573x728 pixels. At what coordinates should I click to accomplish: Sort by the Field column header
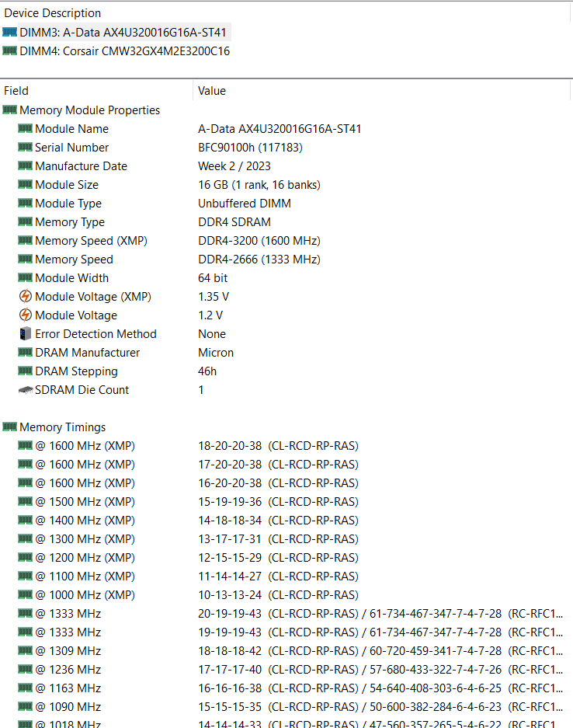point(96,91)
